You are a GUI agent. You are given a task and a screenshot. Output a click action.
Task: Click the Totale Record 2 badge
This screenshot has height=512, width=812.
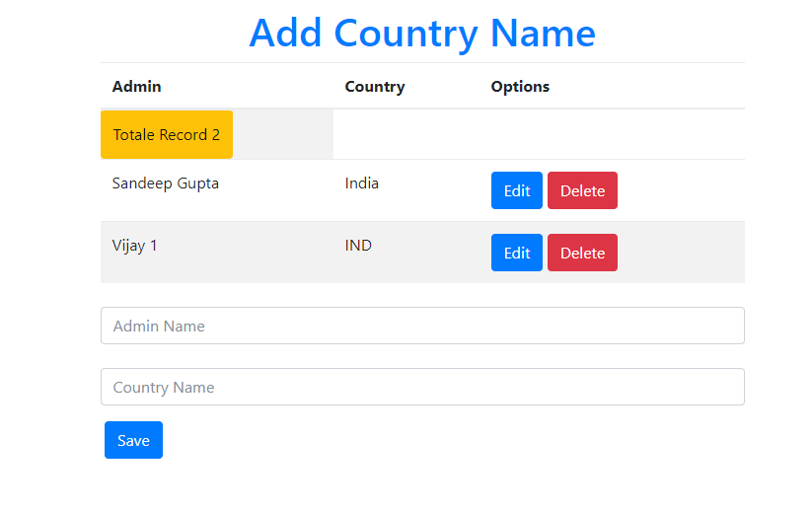167,134
